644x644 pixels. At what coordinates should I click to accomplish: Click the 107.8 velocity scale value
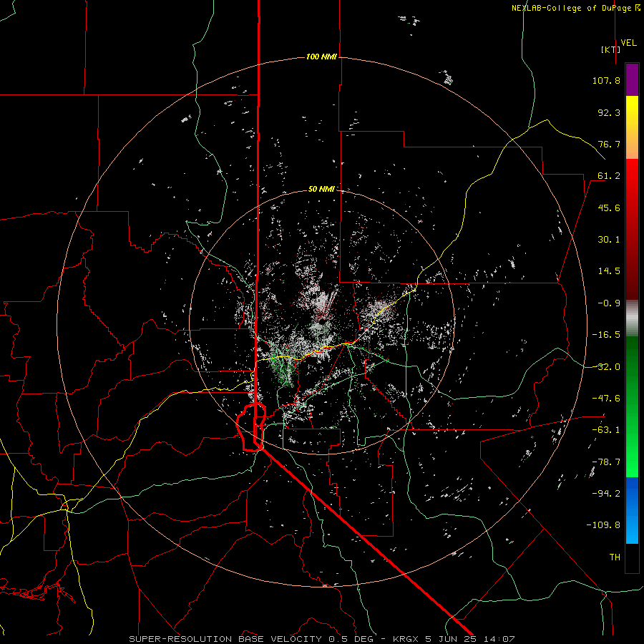[x=606, y=80]
